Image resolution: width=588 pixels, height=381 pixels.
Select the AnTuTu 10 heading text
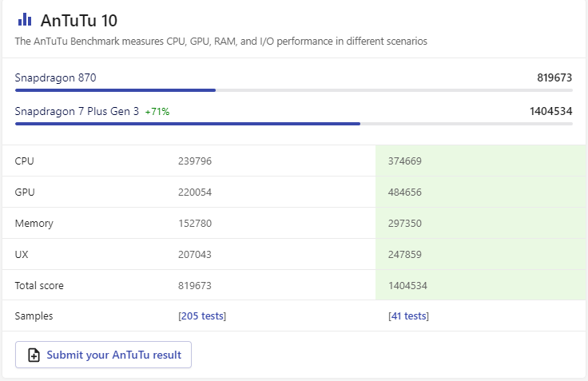tap(79, 21)
